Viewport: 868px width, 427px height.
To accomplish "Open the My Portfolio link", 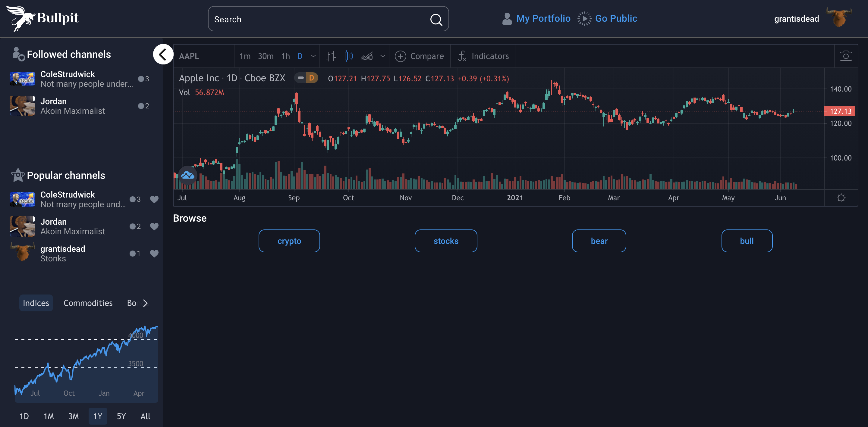I will (543, 19).
